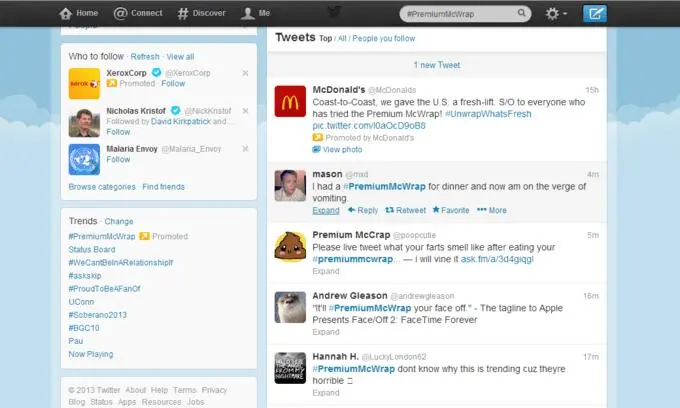View photo in McDonald's tweet

point(337,150)
